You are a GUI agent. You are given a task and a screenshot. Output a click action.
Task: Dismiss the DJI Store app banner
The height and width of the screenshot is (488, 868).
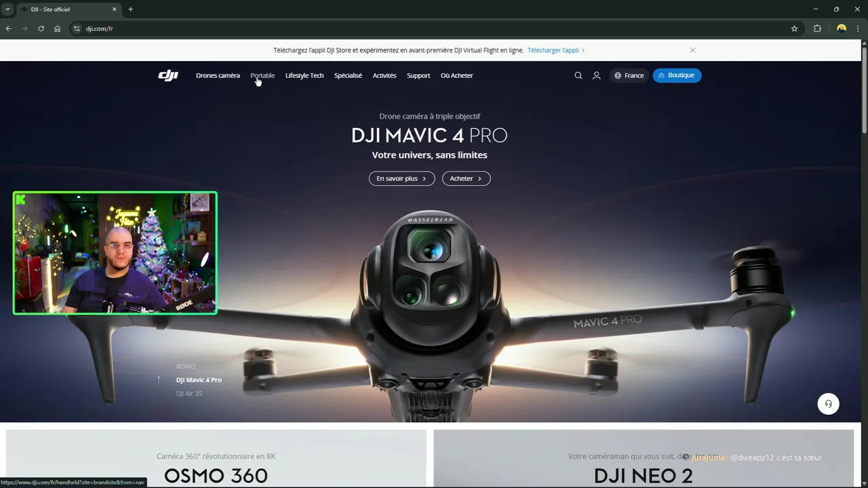[x=692, y=50]
